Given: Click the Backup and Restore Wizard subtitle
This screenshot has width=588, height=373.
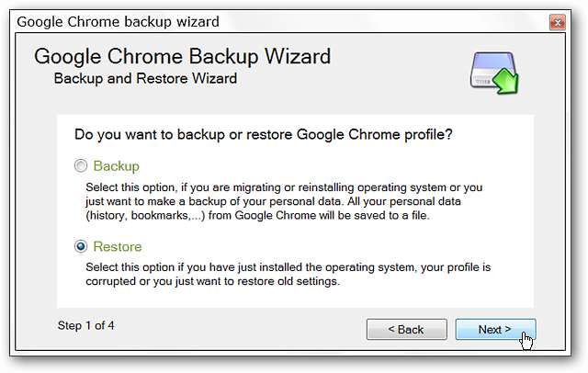Looking at the screenshot, I should click(145, 79).
